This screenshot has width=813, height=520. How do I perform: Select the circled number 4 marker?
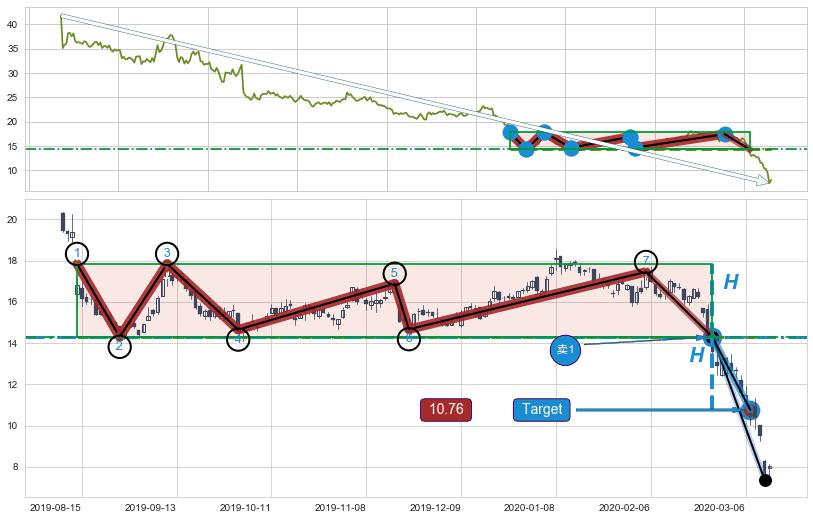pyautogui.click(x=238, y=339)
